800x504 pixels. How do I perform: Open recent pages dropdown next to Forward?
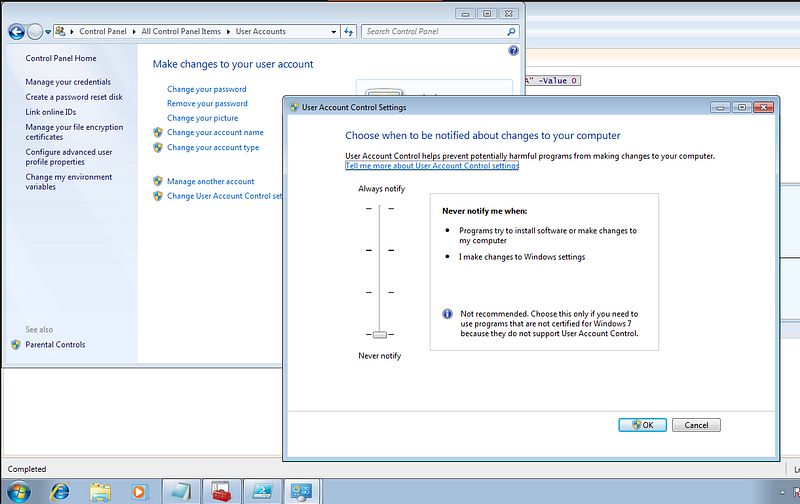coord(48,32)
